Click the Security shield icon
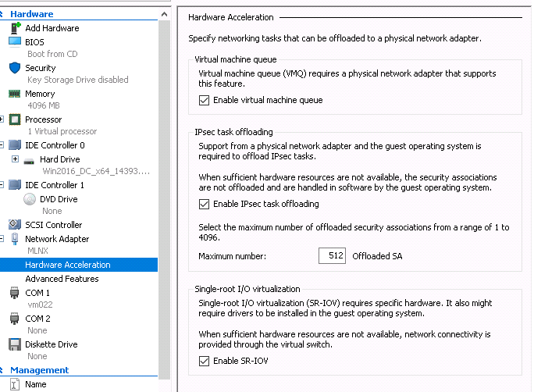 15,68
